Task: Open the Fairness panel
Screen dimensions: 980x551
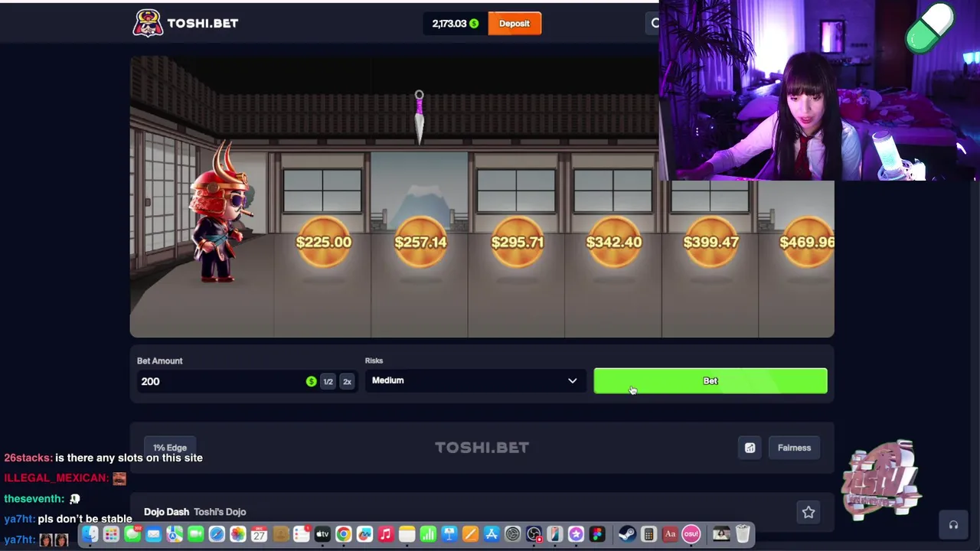Action: tap(794, 448)
